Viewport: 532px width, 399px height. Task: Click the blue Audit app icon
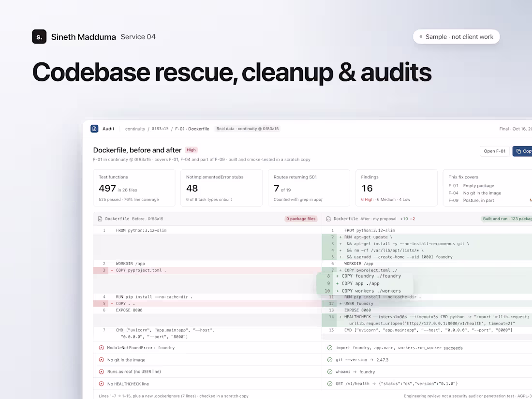(x=94, y=129)
